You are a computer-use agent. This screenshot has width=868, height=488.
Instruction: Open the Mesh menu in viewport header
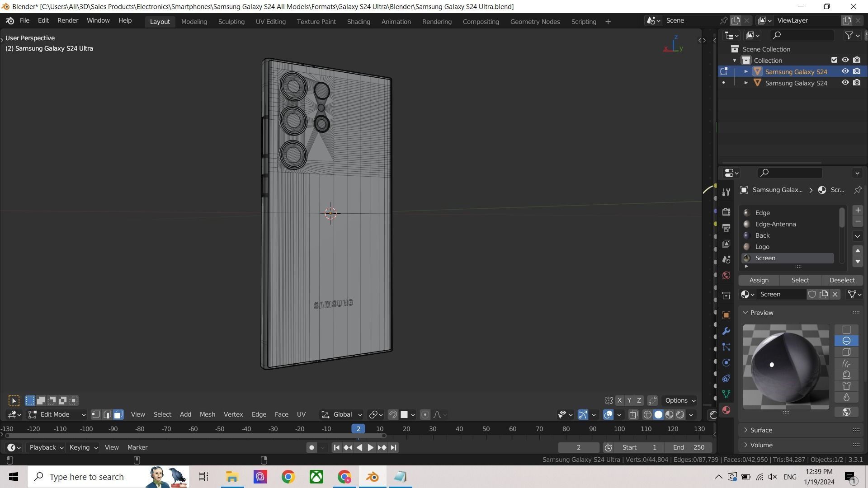[208, 414]
